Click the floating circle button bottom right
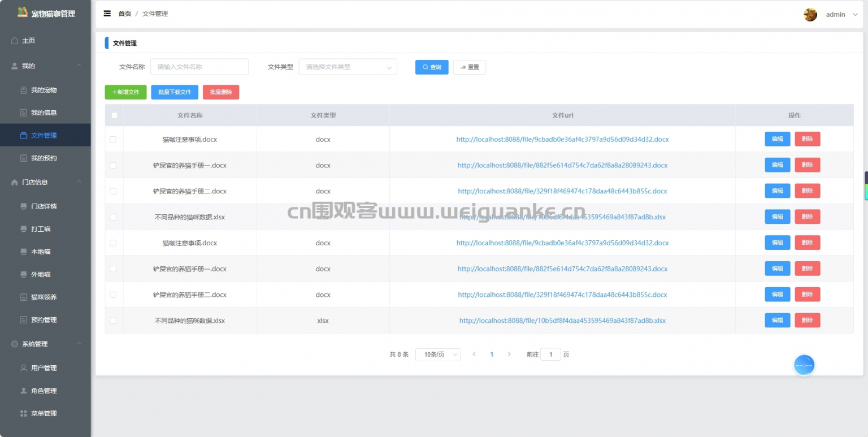The image size is (868, 437). (804, 365)
